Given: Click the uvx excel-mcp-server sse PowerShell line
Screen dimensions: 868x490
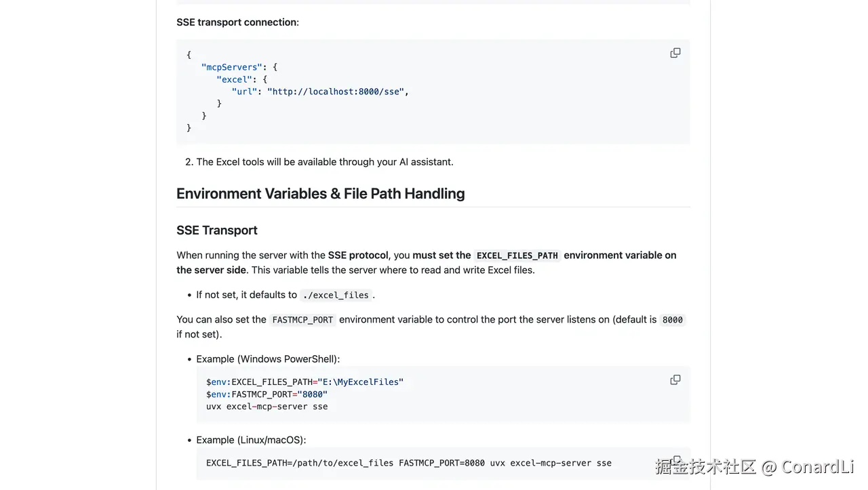Looking at the screenshot, I should [x=267, y=407].
